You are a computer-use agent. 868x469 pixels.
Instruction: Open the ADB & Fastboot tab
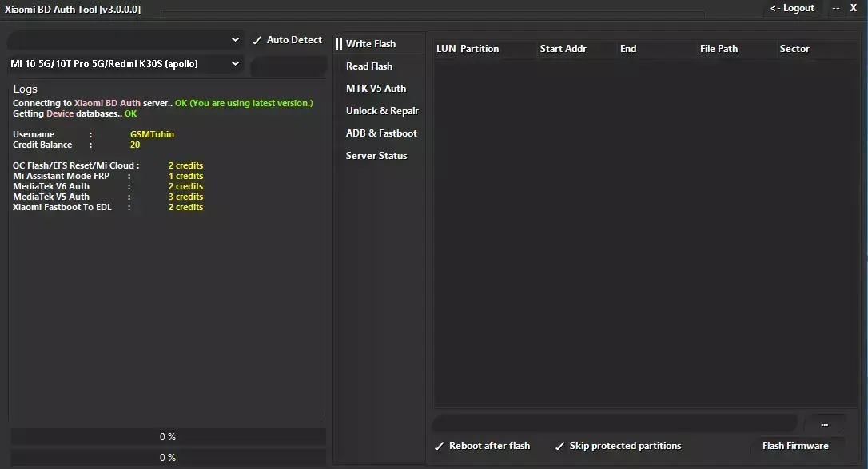coord(381,133)
